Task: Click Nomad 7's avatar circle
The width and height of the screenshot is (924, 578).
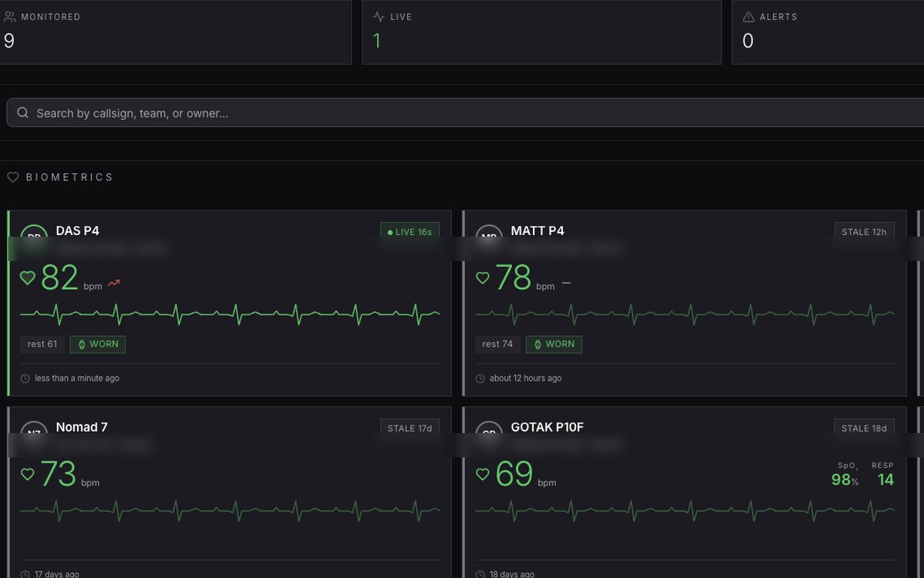Action: (x=34, y=434)
